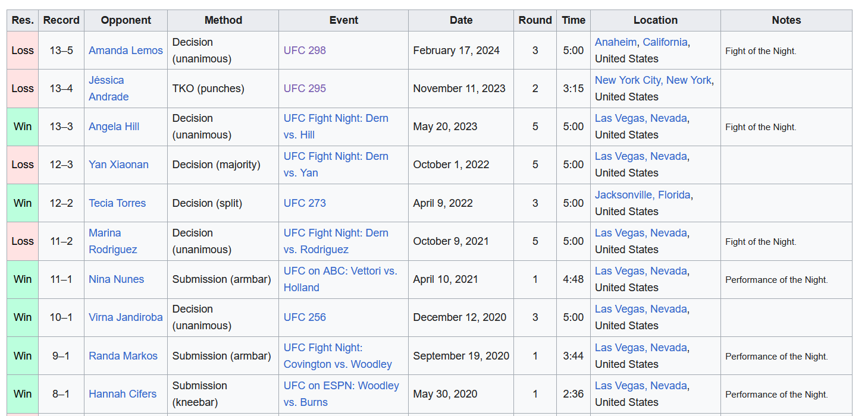Click the Date column header

tap(461, 20)
